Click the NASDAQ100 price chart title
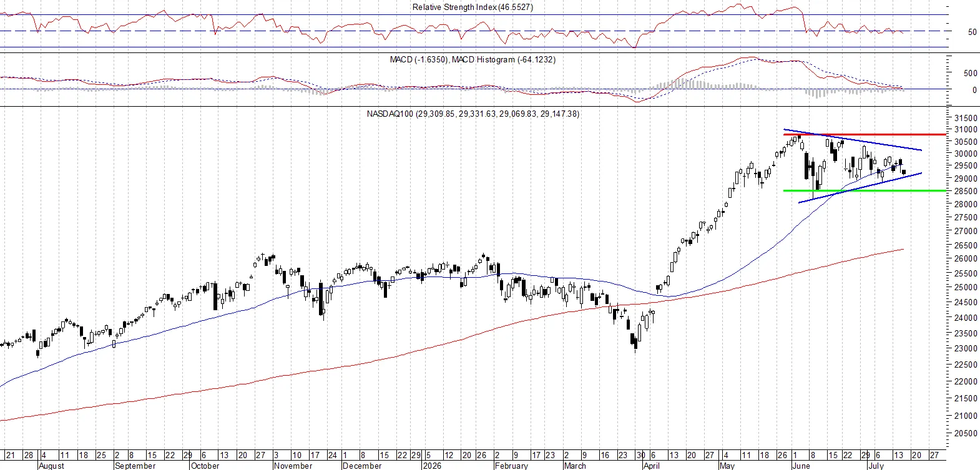The image size is (980, 470). tap(473, 114)
